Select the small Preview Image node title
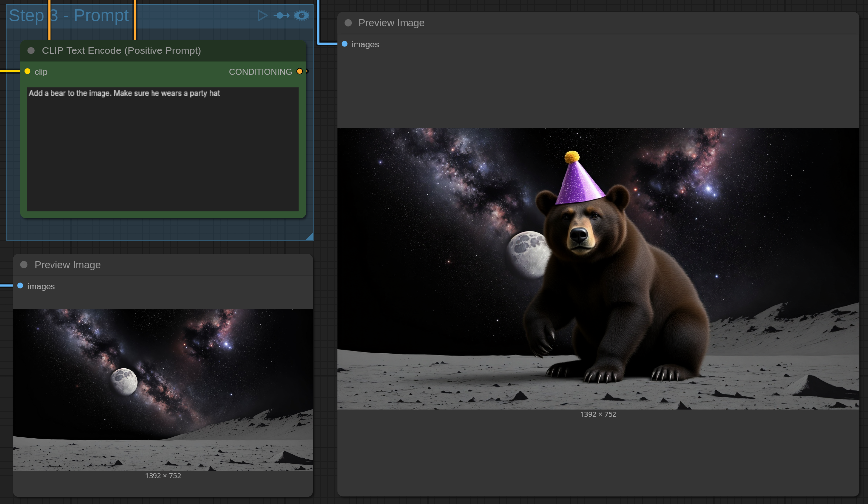The image size is (868, 504). [67, 265]
